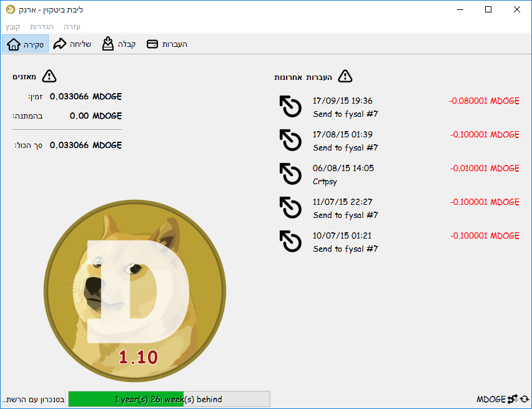
Task: Select the Crtpsy transaction label
Action: pos(325,182)
